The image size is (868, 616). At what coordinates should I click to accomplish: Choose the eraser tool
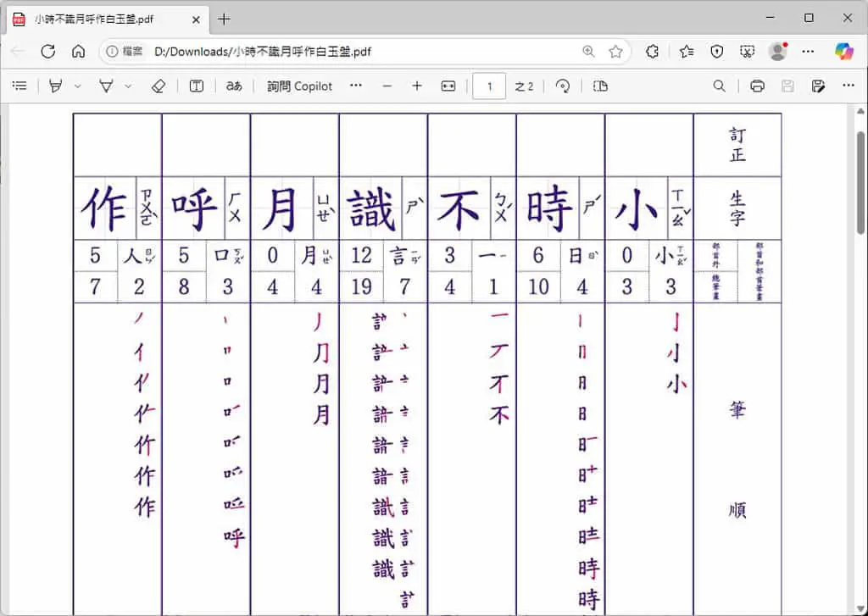click(x=159, y=86)
